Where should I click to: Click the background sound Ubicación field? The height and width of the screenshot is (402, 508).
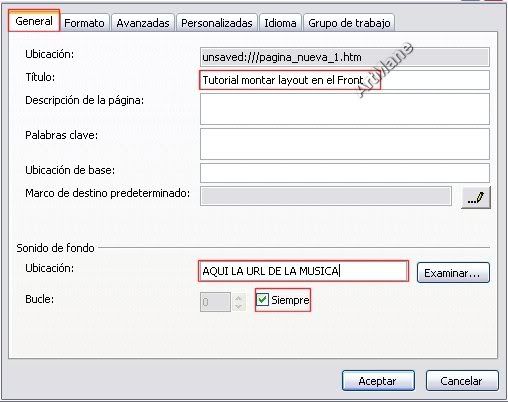(303, 271)
